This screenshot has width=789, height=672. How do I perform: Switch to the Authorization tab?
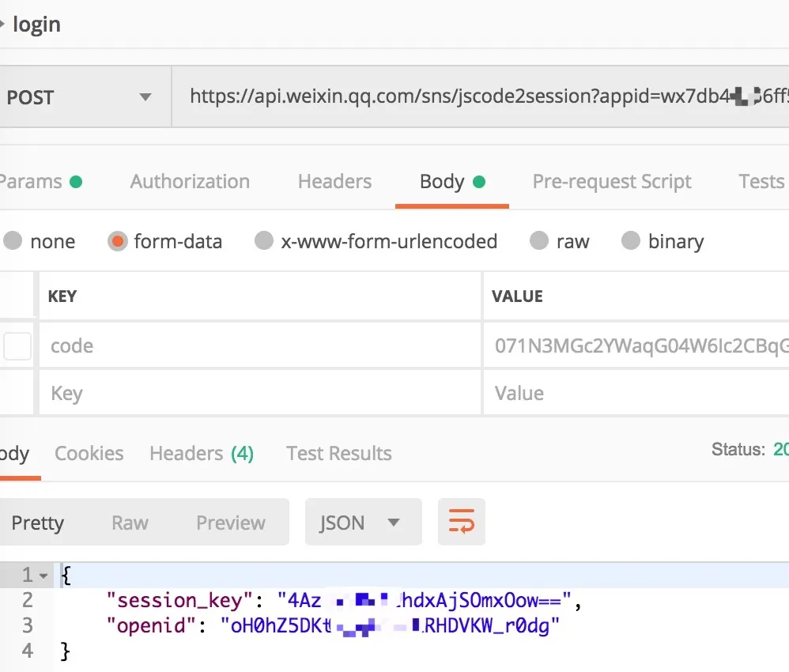pos(190,182)
